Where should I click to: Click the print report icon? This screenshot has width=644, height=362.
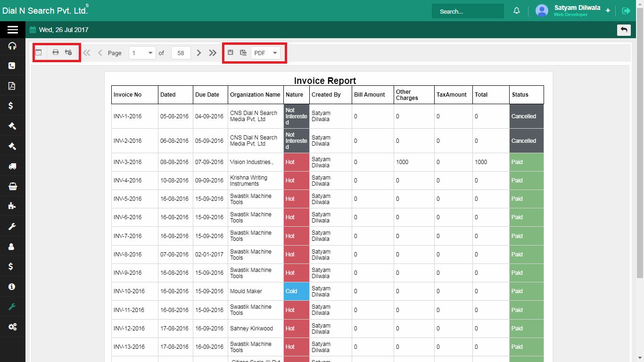point(55,52)
